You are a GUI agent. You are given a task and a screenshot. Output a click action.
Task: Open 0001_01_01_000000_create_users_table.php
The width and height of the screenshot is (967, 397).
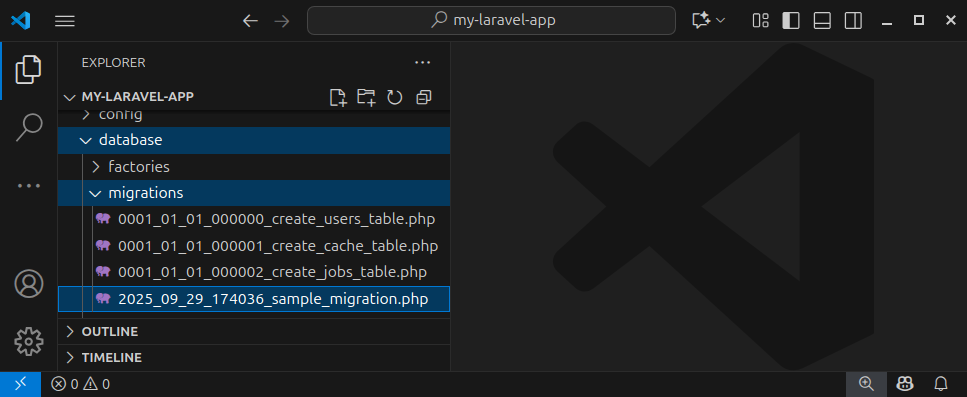(254, 219)
